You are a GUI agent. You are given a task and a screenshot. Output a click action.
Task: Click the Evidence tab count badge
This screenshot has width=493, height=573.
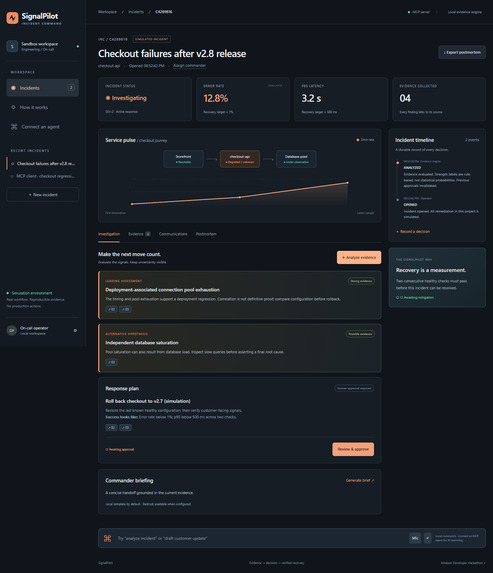click(148, 234)
